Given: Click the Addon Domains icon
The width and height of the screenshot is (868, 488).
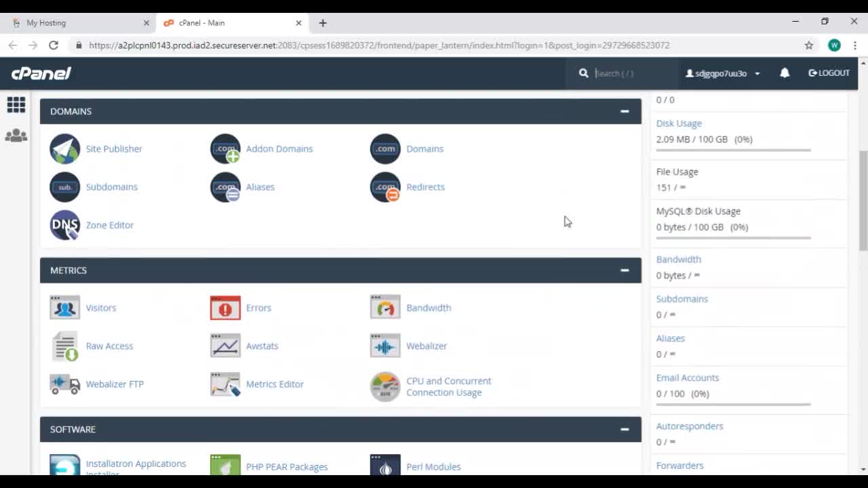Looking at the screenshot, I should pos(225,149).
